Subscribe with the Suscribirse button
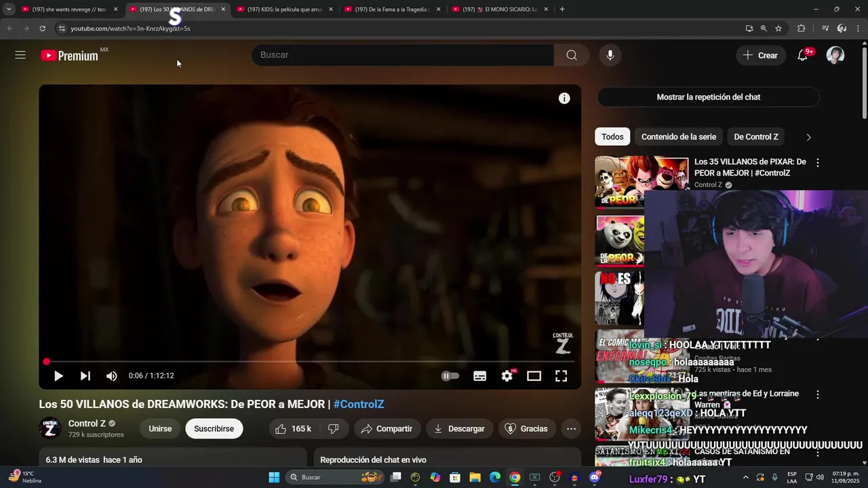The height and width of the screenshot is (488, 868). (x=214, y=428)
